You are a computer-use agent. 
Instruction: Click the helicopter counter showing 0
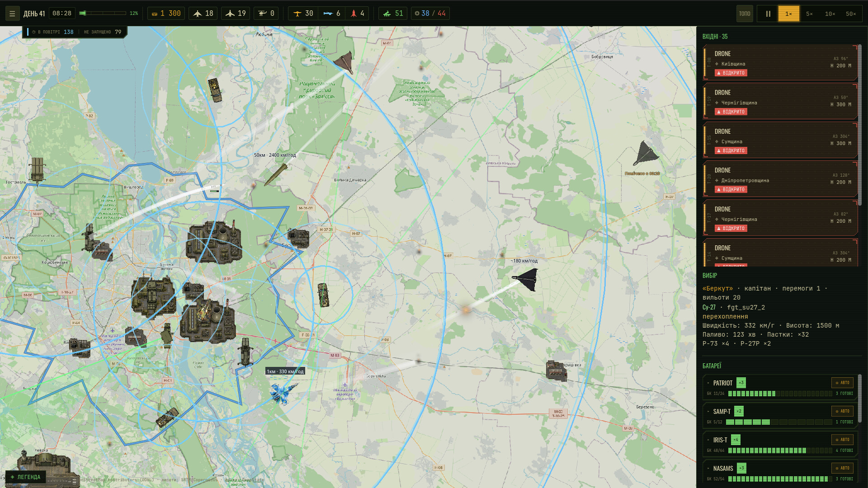click(266, 14)
